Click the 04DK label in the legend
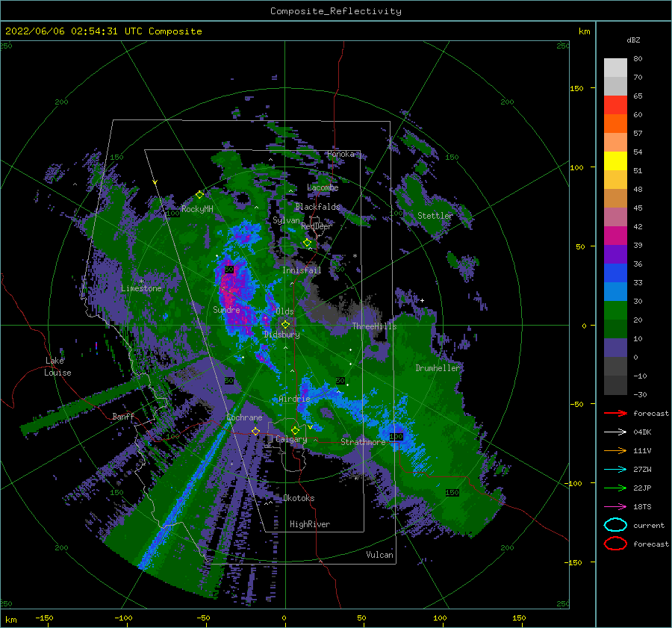This screenshot has width=672, height=628. [x=642, y=432]
